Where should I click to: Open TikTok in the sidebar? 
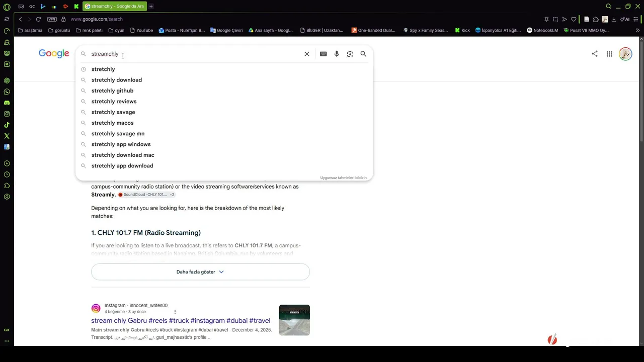tap(7, 125)
